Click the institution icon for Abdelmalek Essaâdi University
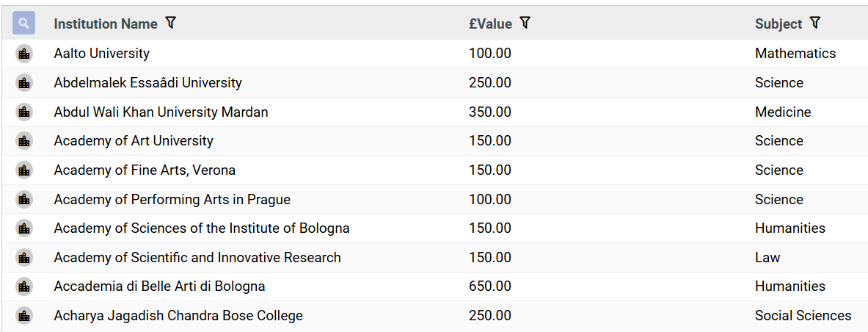 coord(23,83)
